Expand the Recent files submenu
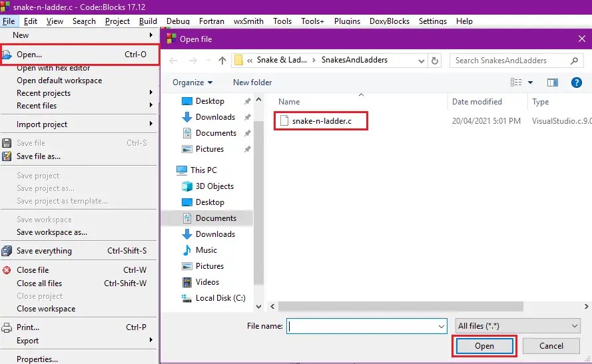 [150, 105]
